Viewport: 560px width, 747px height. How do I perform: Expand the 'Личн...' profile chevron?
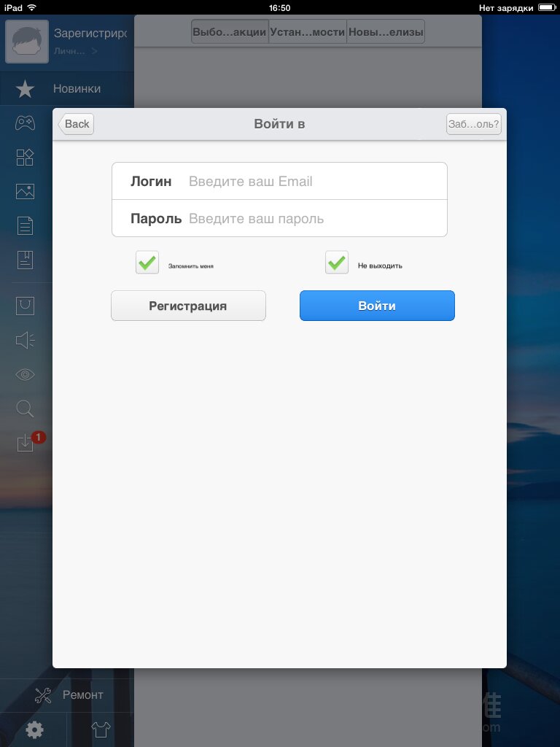coord(95,51)
